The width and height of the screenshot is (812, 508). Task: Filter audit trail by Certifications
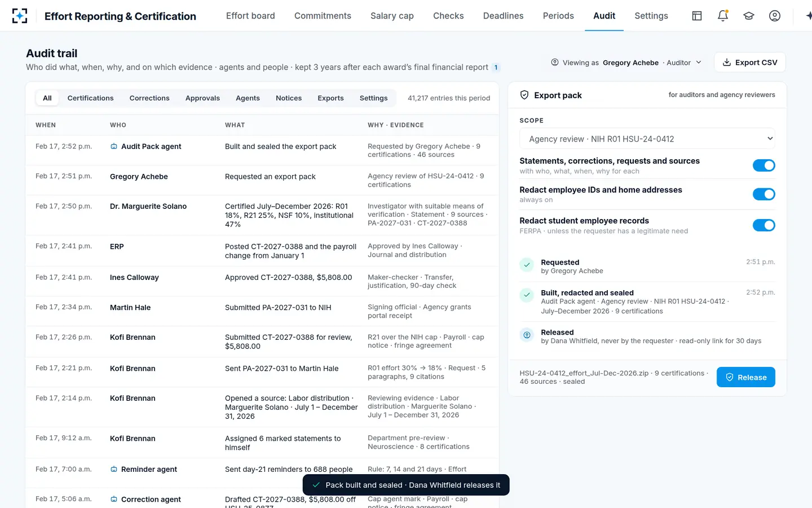(x=91, y=98)
